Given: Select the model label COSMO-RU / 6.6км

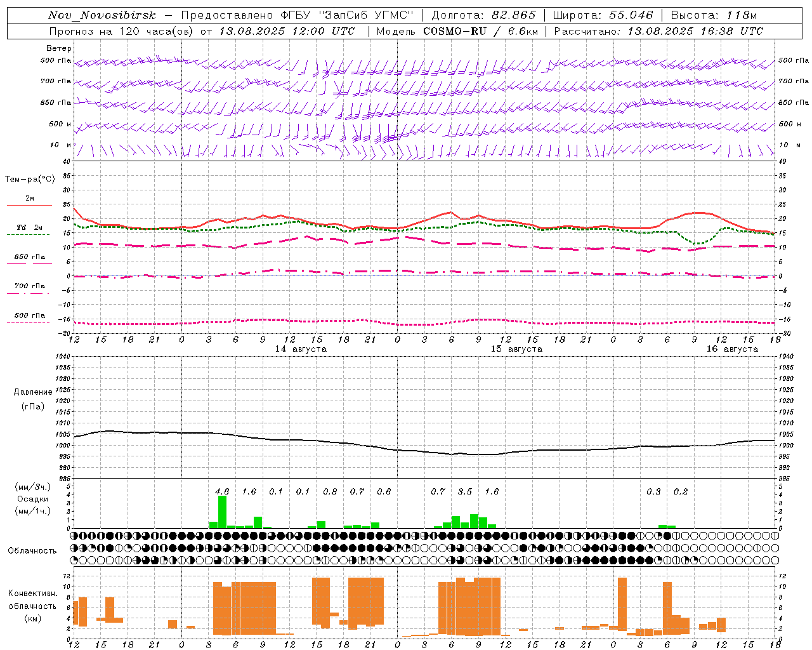Looking at the screenshot, I should point(481,31).
